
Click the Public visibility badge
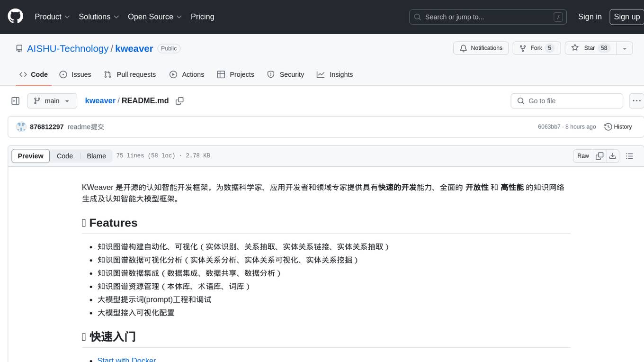tap(169, 48)
